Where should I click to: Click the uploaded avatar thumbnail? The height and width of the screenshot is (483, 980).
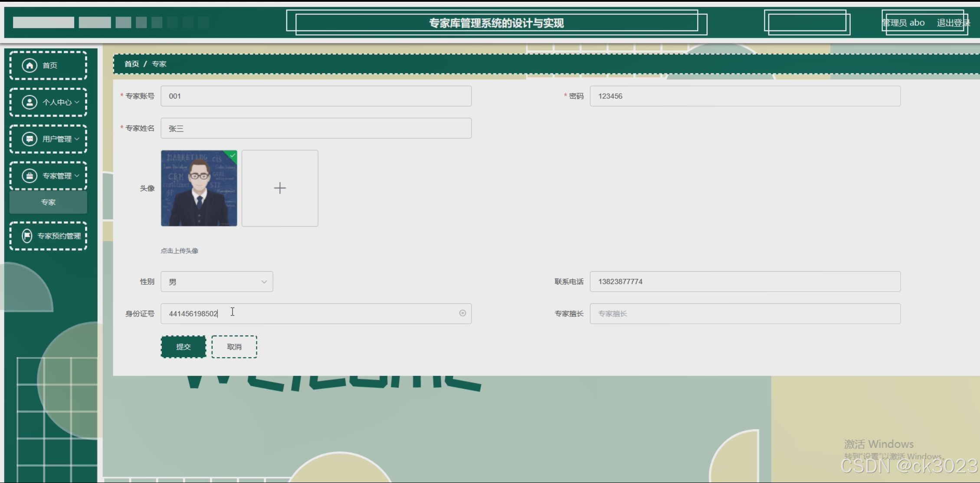(199, 188)
